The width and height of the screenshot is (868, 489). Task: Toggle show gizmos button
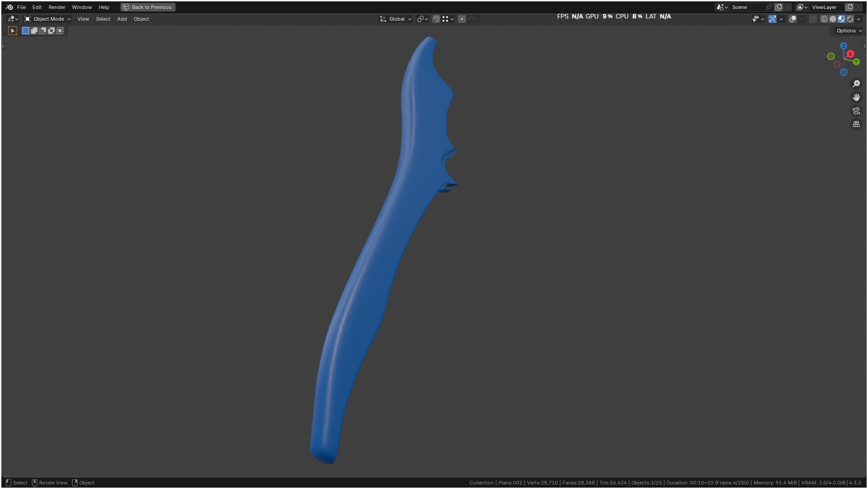click(772, 19)
